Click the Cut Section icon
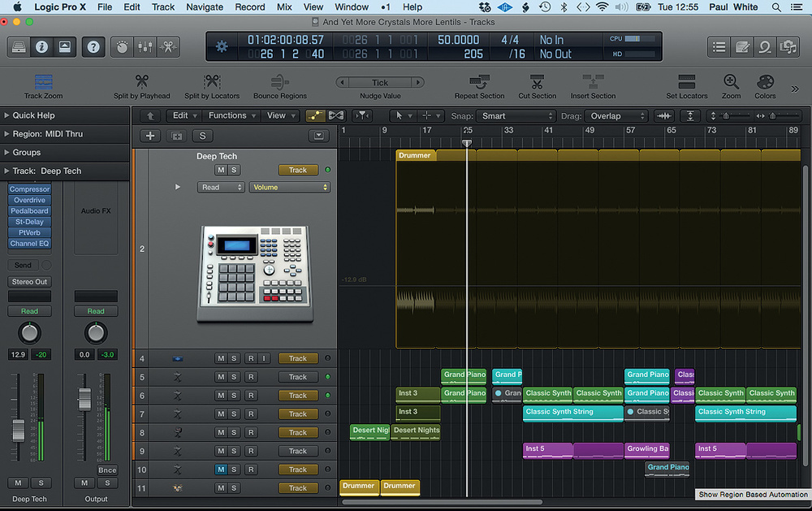The width and height of the screenshot is (812, 511). tap(537, 82)
